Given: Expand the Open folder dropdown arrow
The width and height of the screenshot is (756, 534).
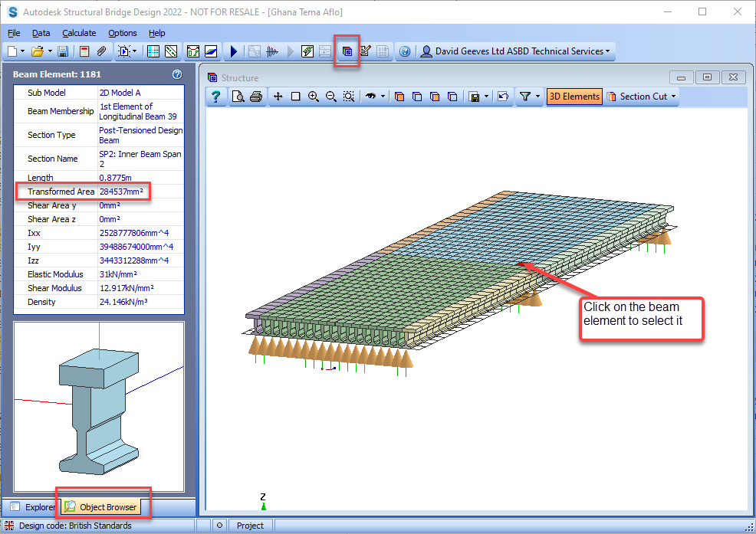Looking at the screenshot, I should [x=49, y=51].
